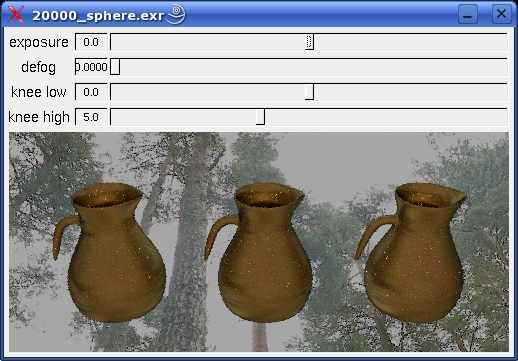518x361 pixels.
Task: Click the swirl logo icon in title bar
Action: click(x=176, y=14)
